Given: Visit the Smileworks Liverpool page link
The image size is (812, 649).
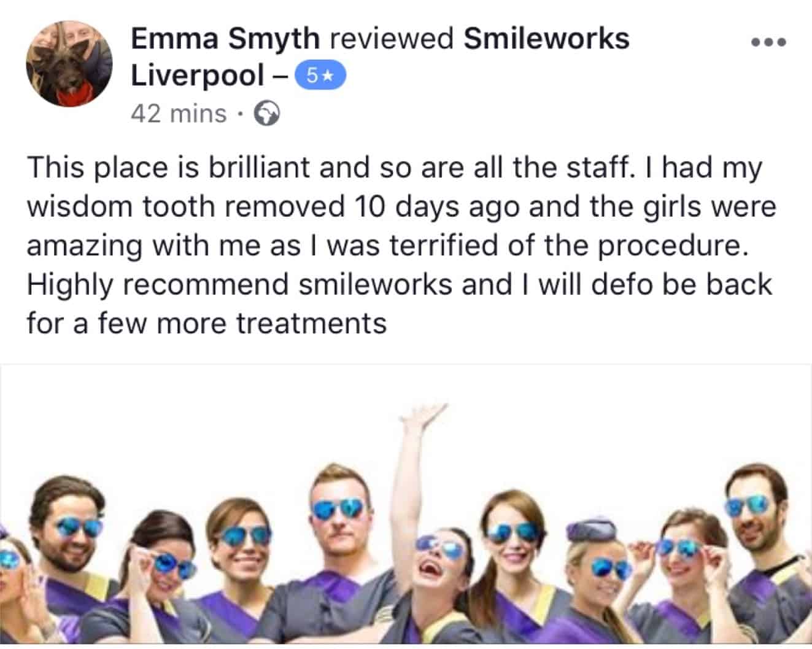Looking at the screenshot, I should click(x=380, y=56).
